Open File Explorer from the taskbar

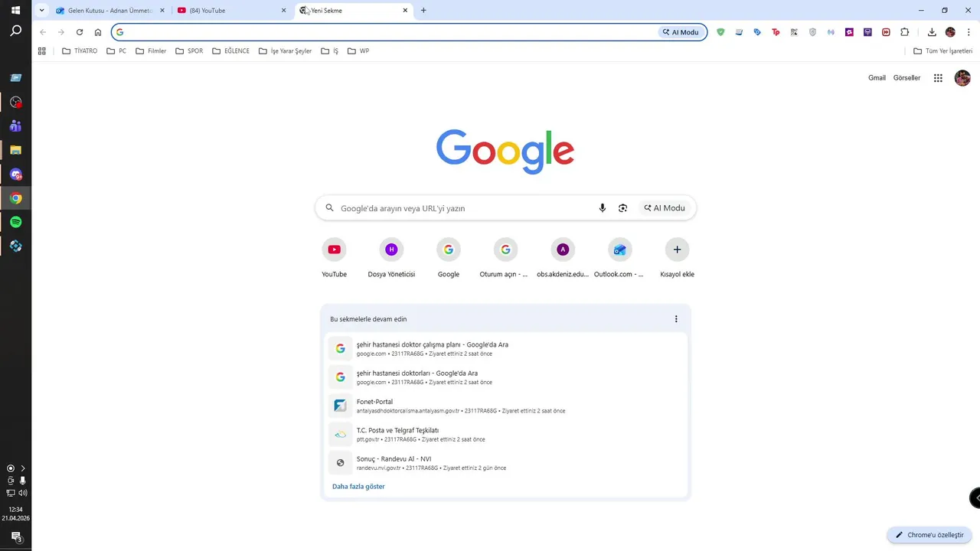click(x=16, y=150)
